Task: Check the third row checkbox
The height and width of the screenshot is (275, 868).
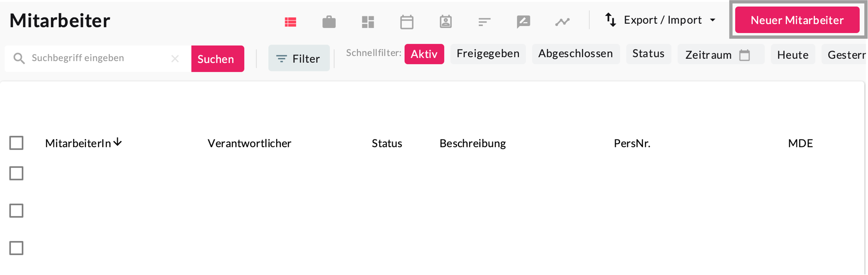Action: (16, 248)
